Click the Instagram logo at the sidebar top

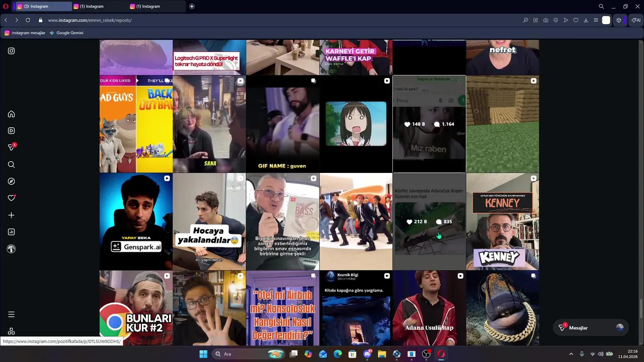(11, 51)
